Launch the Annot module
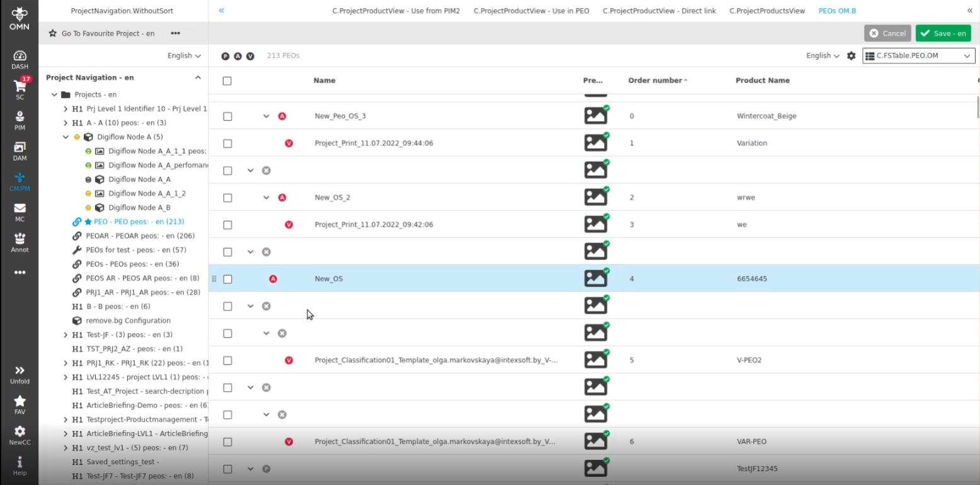980x485 pixels. tap(20, 243)
